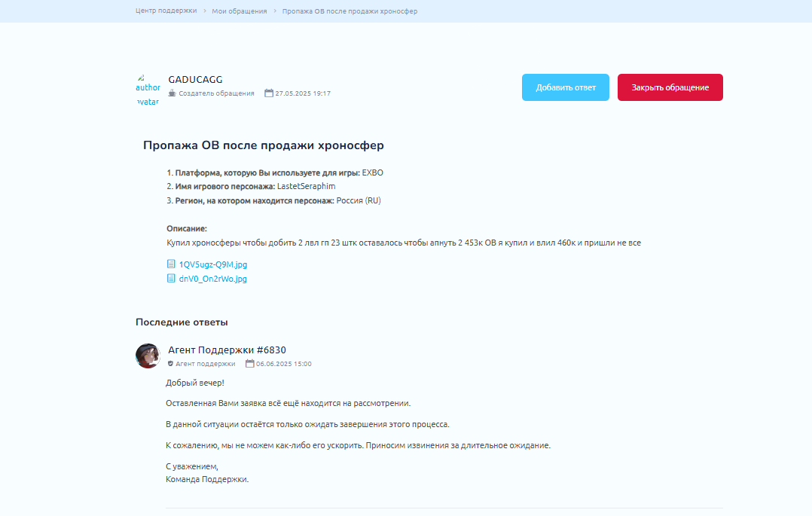Click the second breadcrumb chevron separator
Screen dimensions: 812x516
[275, 11]
